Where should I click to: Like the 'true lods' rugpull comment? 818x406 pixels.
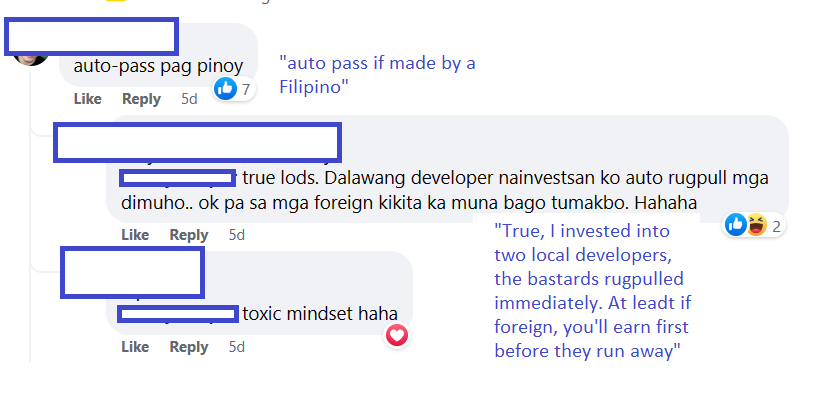pos(135,235)
